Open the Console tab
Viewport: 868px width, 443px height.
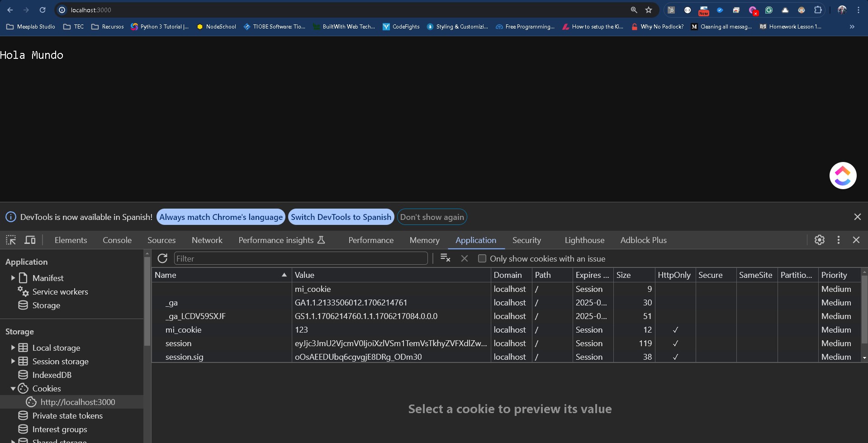point(117,240)
